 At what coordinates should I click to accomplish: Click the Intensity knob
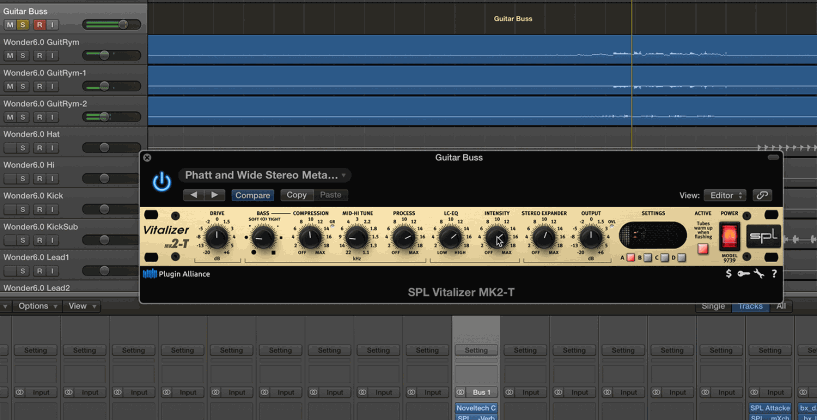[497, 238]
